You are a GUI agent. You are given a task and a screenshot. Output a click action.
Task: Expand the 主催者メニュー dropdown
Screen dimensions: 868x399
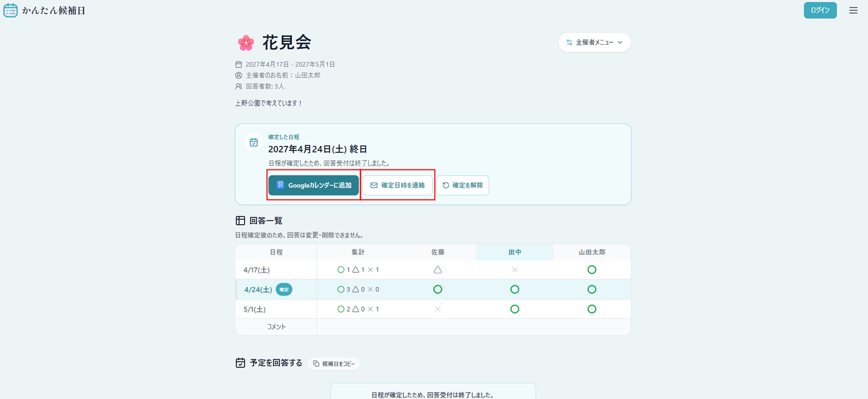(x=594, y=43)
